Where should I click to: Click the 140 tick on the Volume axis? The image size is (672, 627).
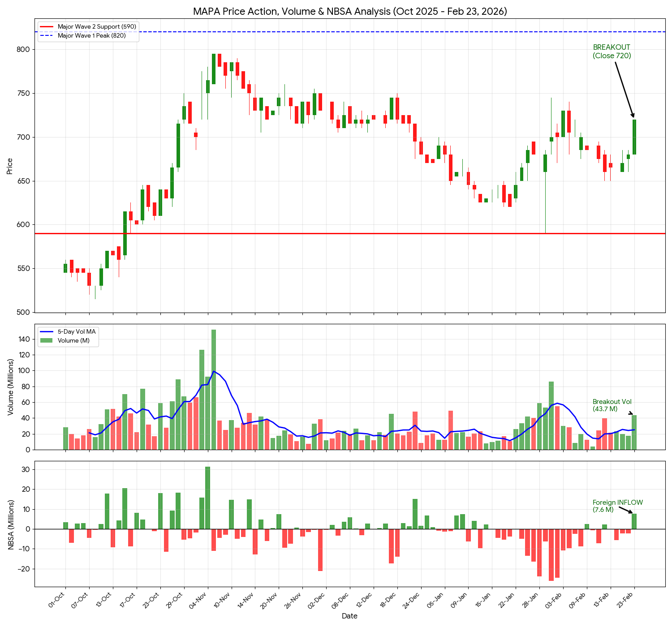click(25, 339)
